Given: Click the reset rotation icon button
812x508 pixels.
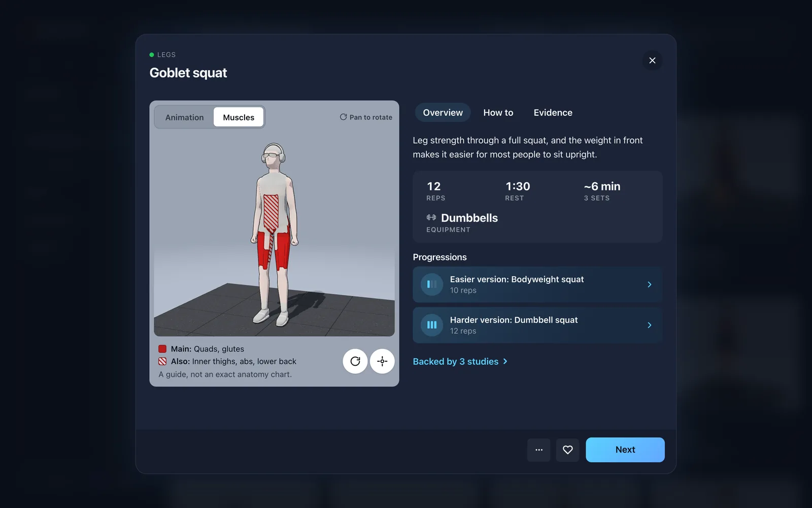Looking at the screenshot, I should (355, 361).
